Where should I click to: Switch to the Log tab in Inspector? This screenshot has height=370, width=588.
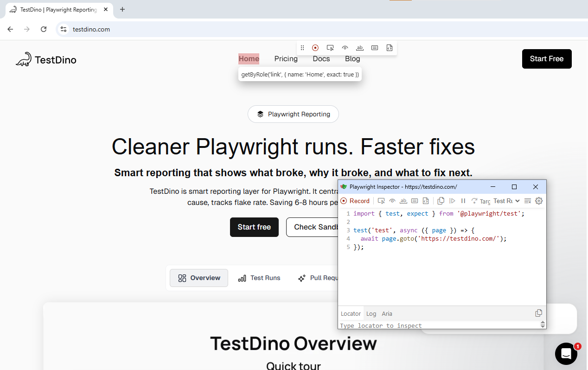[x=371, y=313]
